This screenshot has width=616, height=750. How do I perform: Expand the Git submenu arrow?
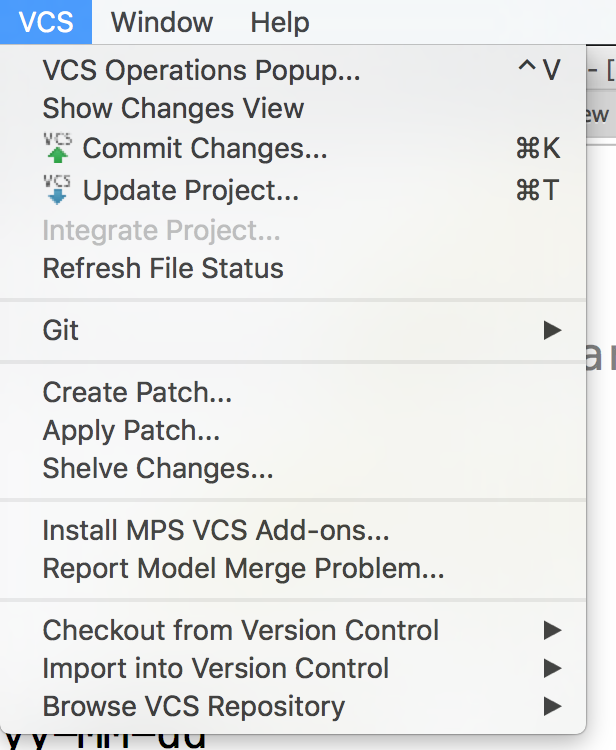pos(552,330)
